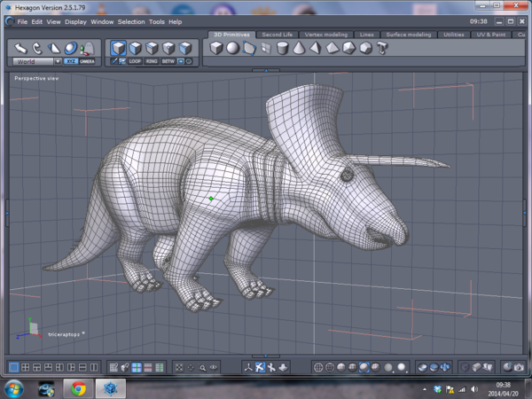Viewport: 532px width, 399px height.
Task: Click the LOOP selection button
Action: click(135, 61)
